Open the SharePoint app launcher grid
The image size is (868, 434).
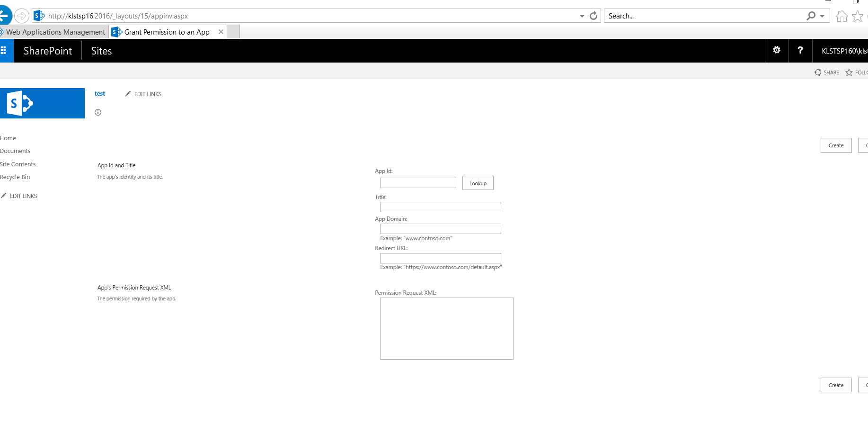pos(3,51)
